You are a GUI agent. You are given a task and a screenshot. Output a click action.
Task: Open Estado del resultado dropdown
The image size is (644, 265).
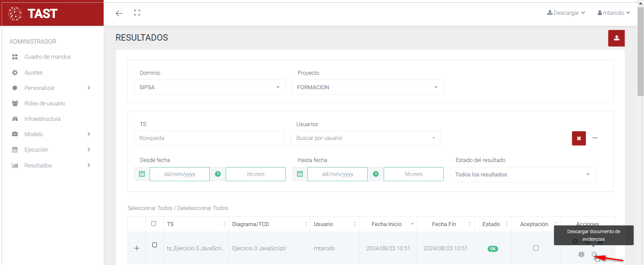pyautogui.click(x=522, y=174)
